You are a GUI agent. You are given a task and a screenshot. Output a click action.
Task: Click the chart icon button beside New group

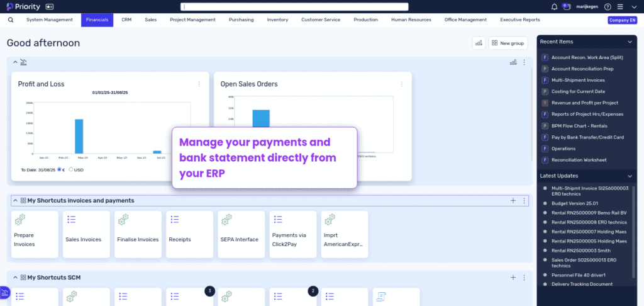click(479, 43)
